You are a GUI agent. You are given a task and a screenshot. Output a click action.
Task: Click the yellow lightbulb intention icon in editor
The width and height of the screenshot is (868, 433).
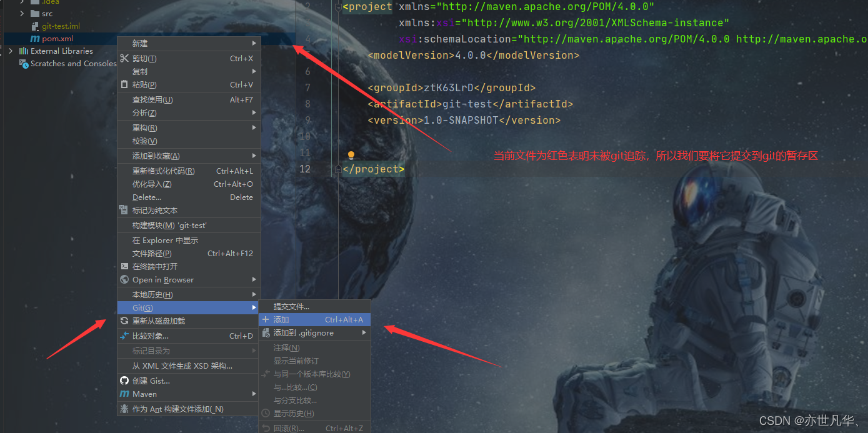point(351,155)
